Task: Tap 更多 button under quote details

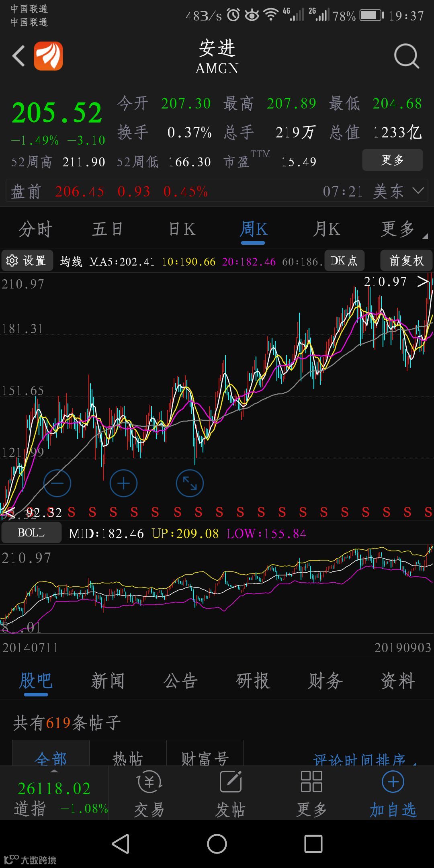Action: tap(393, 160)
